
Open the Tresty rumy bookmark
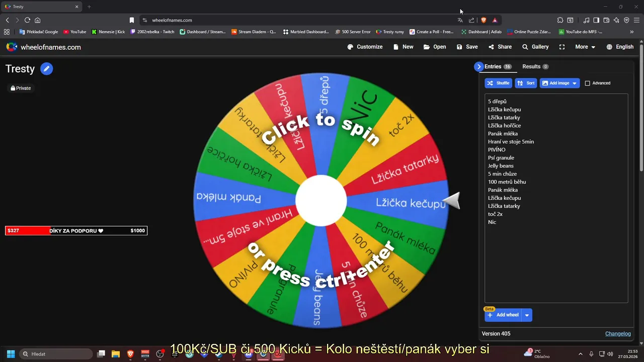pos(390,32)
